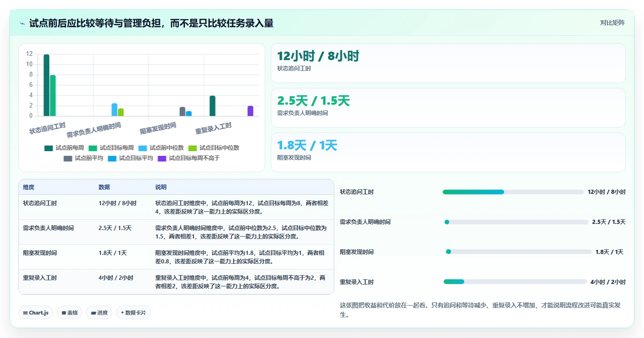Screen dimensions: 644x338
Task: Click the 试点前每周 dark green legend swatch
Action: pos(49,148)
